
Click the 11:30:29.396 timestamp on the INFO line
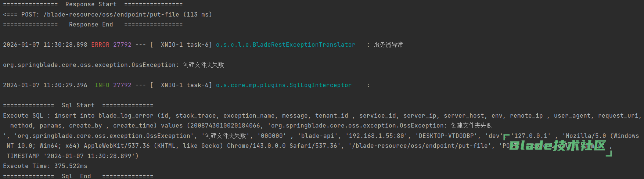pos(65,85)
